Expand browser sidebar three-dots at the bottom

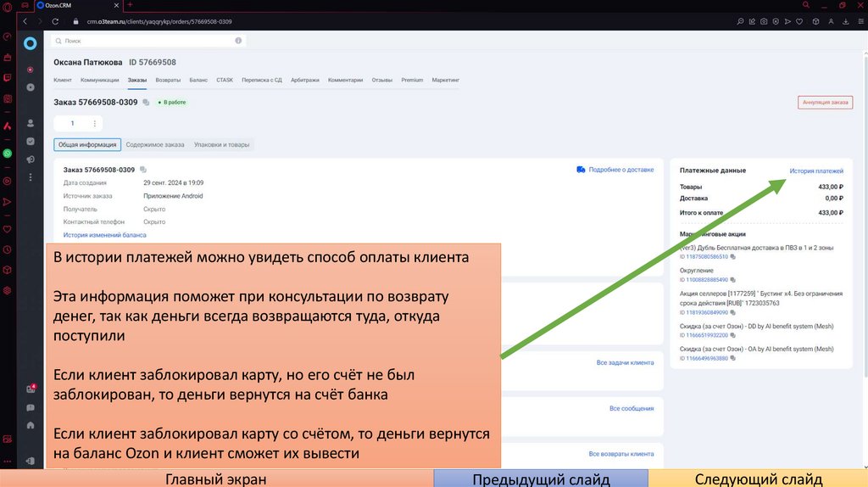coord(7,461)
